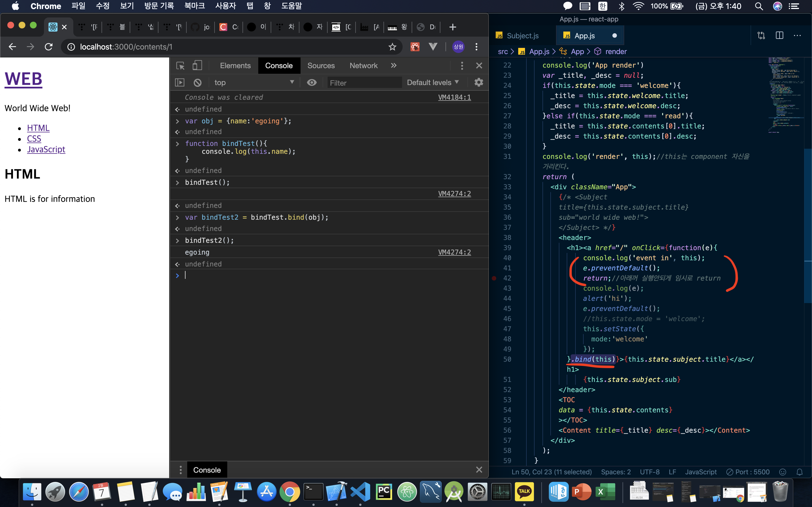Viewport: 812px width, 507px height.
Task: Reload the localhost page
Action: [49, 47]
